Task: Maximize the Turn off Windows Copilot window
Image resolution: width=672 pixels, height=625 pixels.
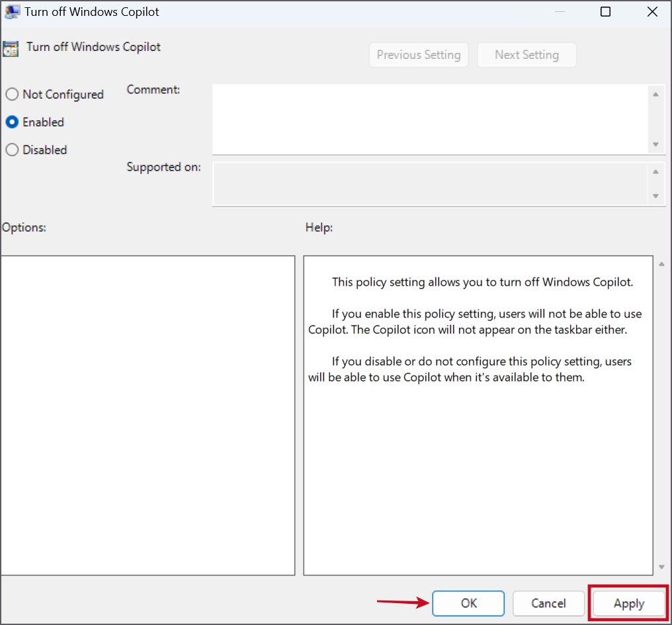Action: [605, 12]
